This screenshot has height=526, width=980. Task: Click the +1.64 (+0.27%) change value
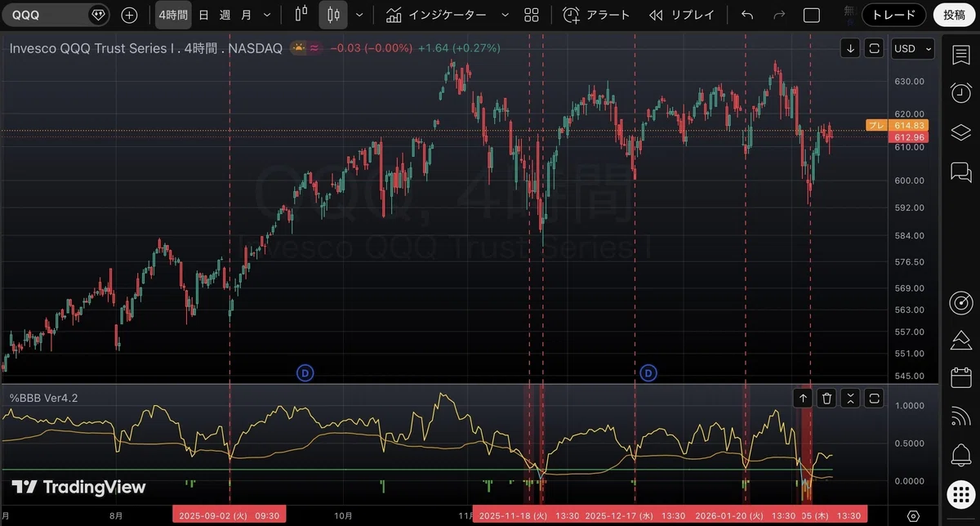pyautogui.click(x=459, y=48)
